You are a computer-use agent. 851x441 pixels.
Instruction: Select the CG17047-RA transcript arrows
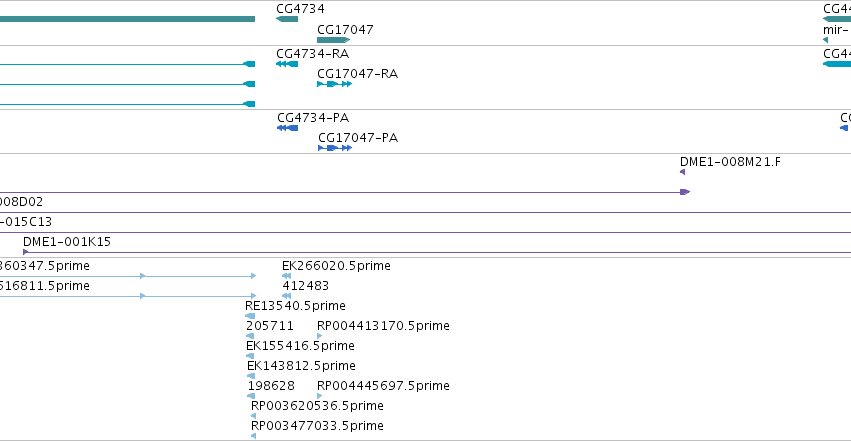(x=334, y=84)
